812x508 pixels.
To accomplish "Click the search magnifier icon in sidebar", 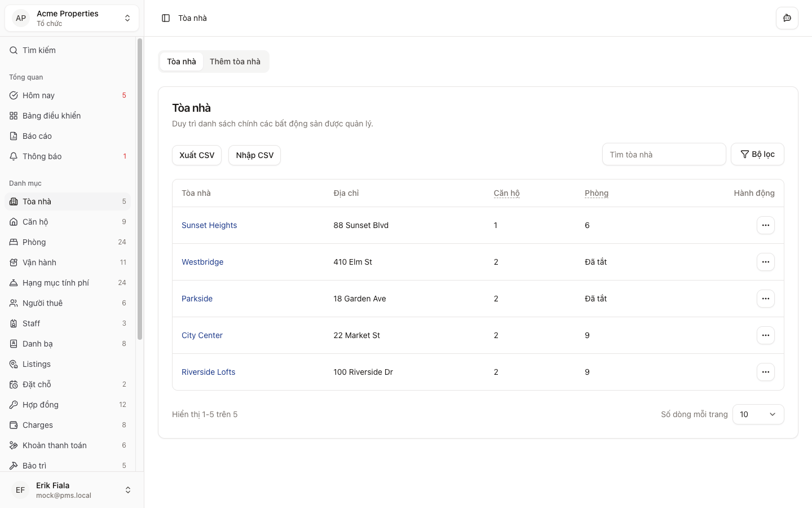I will [14, 50].
